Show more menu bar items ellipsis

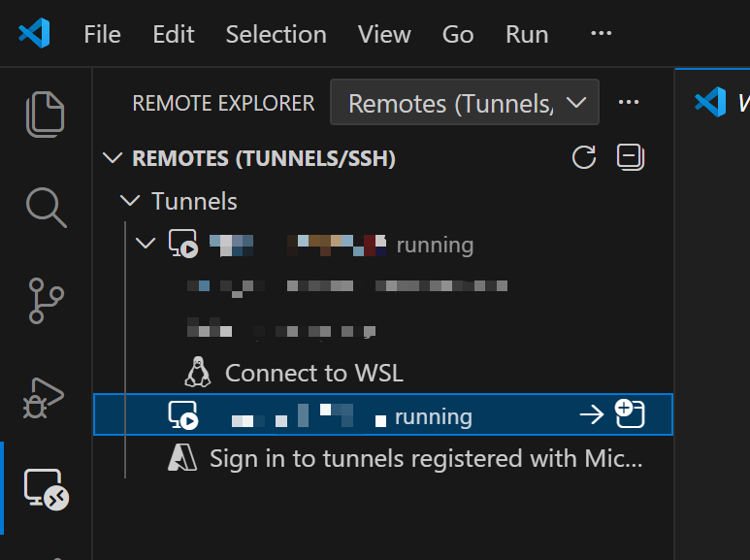click(602, 34)
